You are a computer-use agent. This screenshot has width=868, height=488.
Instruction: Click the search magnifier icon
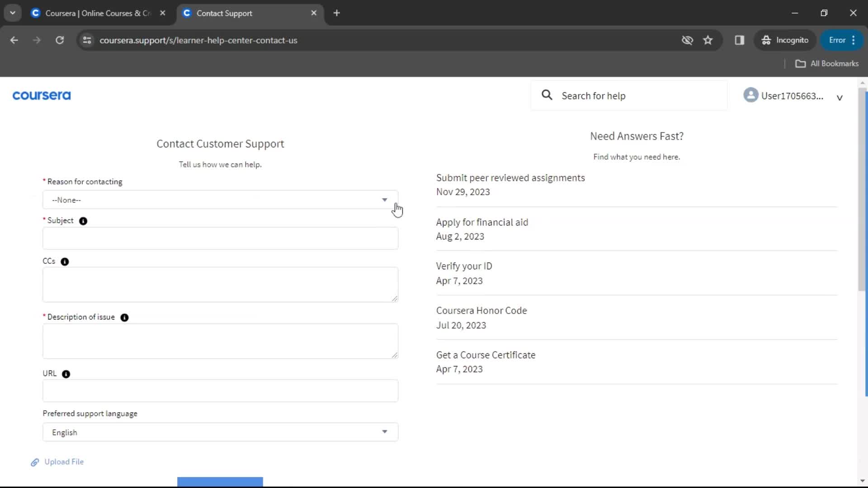(547, 95)
